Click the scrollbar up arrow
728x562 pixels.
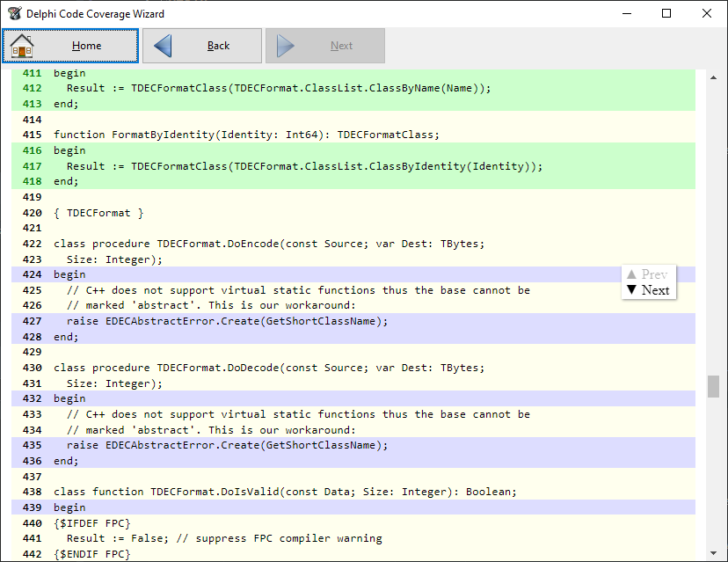[713, 77]
